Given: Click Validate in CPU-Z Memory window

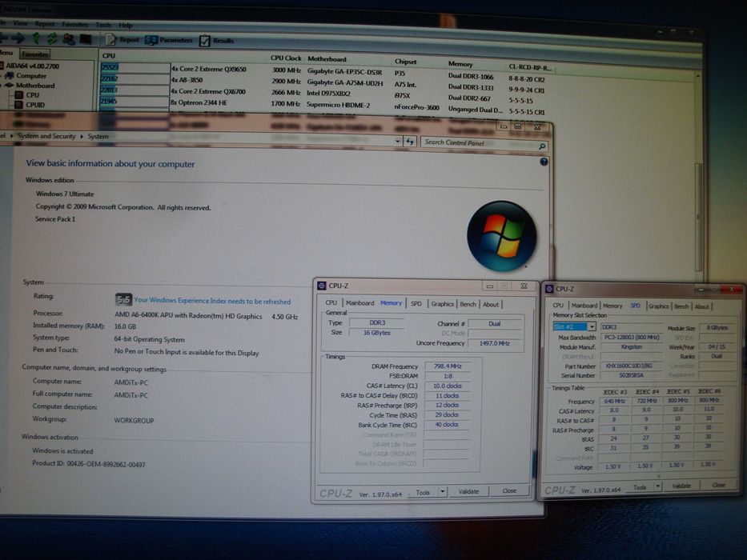Looking at the screenshot, I should tap(468, 491).
